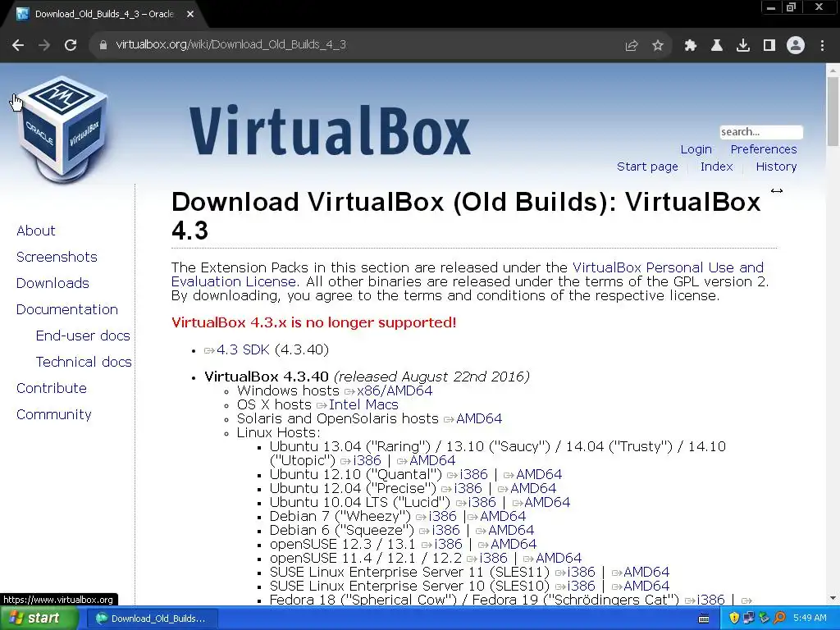Open Technical docs in the sidebar
Image resolution: width=840 pixels, height=630 pixels.
84,362
